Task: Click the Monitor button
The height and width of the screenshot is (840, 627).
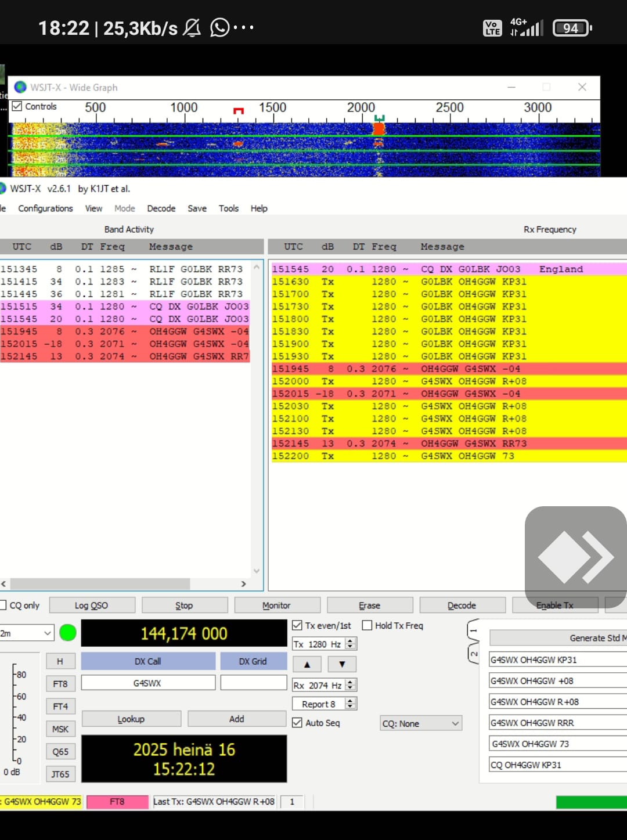Action: (x=277, y=605)
